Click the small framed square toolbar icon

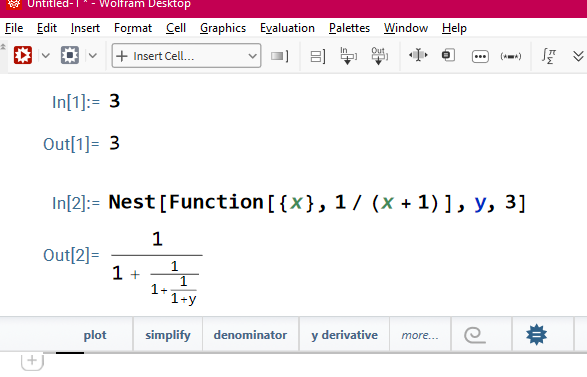448,55
